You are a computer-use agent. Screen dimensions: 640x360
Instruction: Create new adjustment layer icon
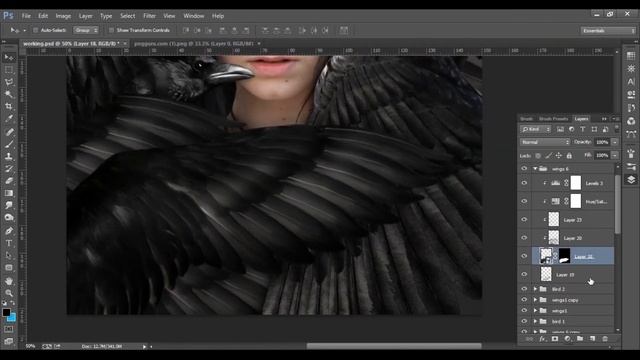pos(567,339)
